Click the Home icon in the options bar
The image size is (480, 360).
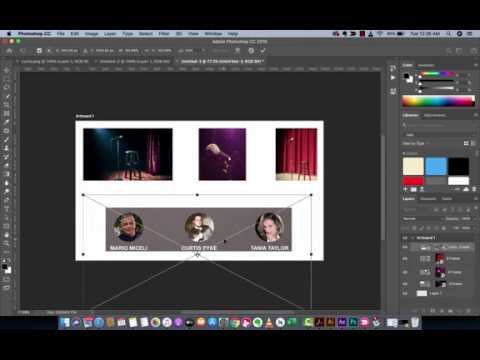pyautogui.click(x=9, y=51)
